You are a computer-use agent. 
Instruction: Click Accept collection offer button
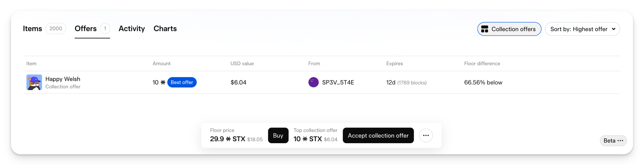pos(378,135)
